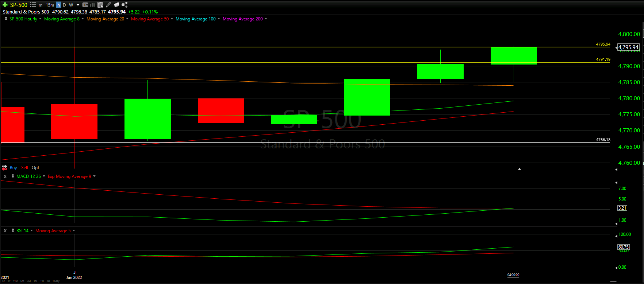The width and height of the screenshot is (644, 284).
Task: Click the share chart icon
Action: pos(124,5)
